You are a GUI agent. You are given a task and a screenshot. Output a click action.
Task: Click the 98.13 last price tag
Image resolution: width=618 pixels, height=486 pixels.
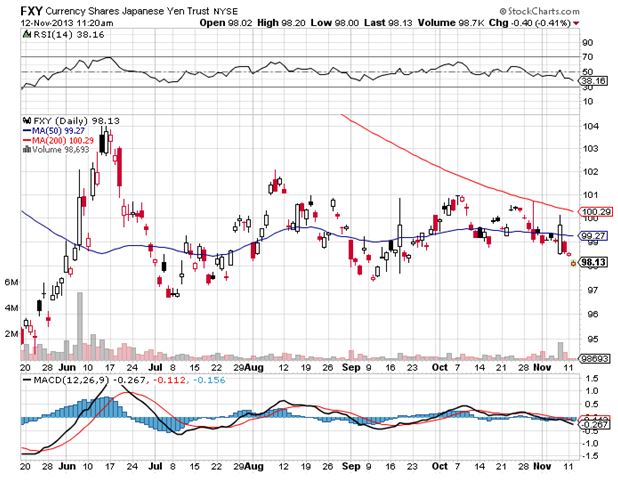[x=593, y=264]
